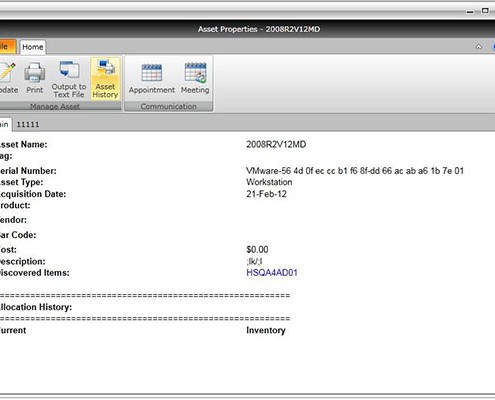Viewport: 495px width, 400px height.
Task: Maximize the Asset Properties window
Action: 485,11
